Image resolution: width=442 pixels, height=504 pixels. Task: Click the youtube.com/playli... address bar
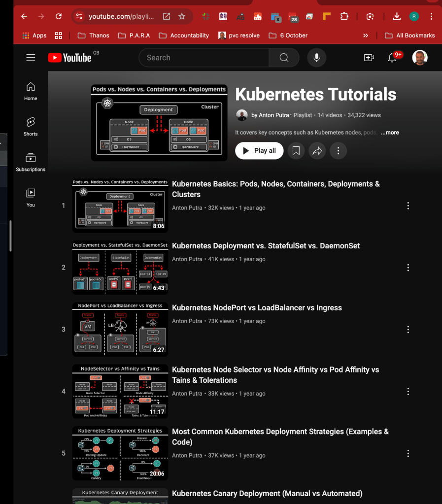(x=121, y=16)
